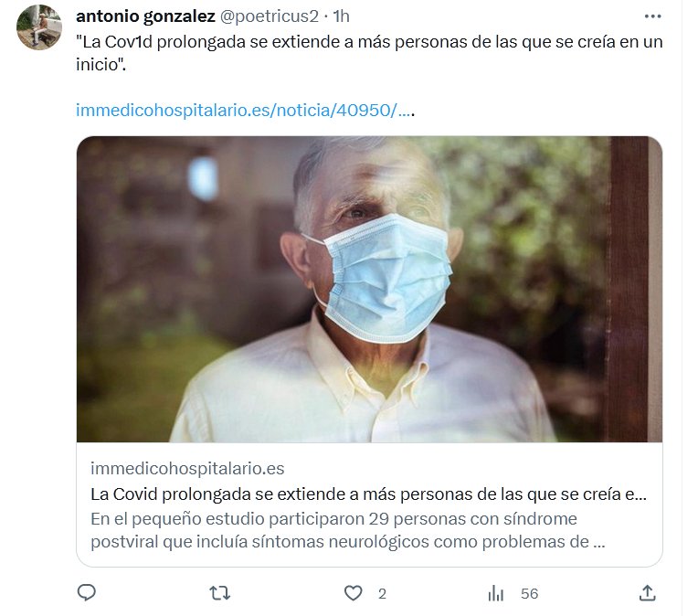Open antonio gonzalez's profile avatar
This screenshot has height=616, width=698.
coord(38,27)
